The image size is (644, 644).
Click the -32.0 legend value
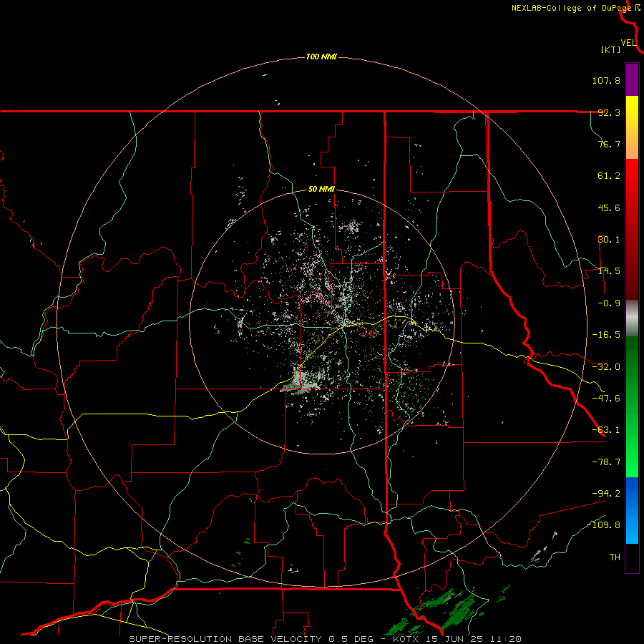(x=606, y=367)
